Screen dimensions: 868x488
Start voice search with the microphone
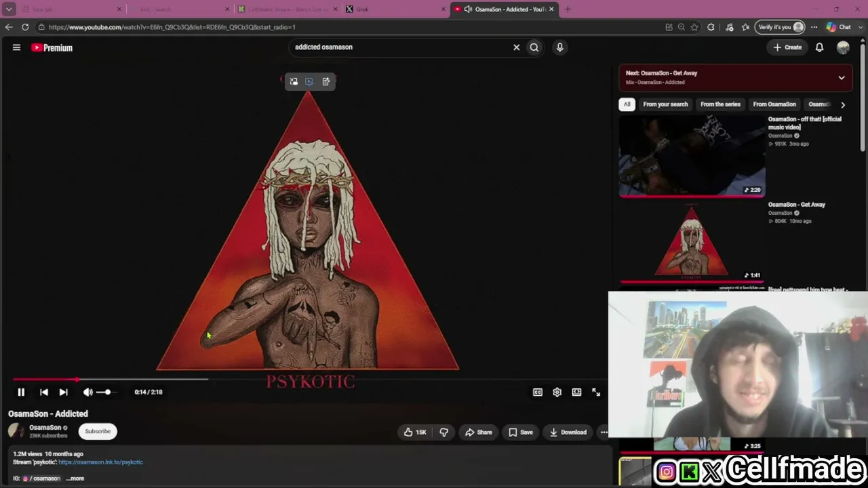pos(559,47)
